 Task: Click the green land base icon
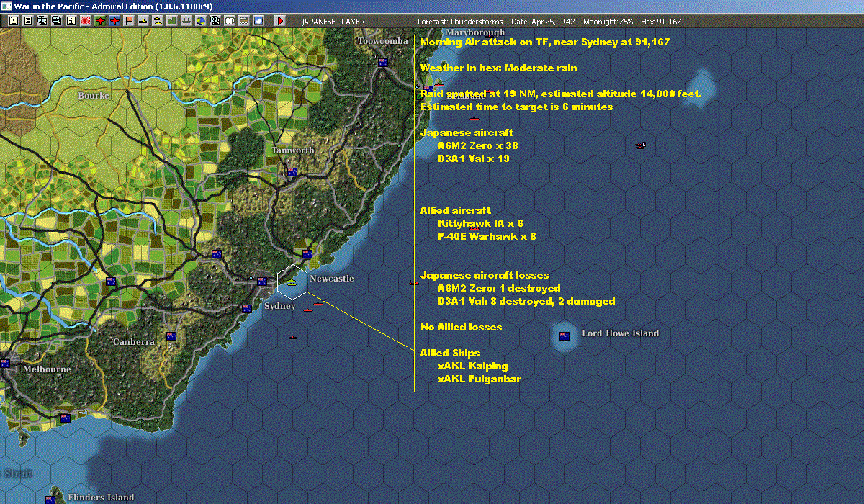tap(171, 21)
